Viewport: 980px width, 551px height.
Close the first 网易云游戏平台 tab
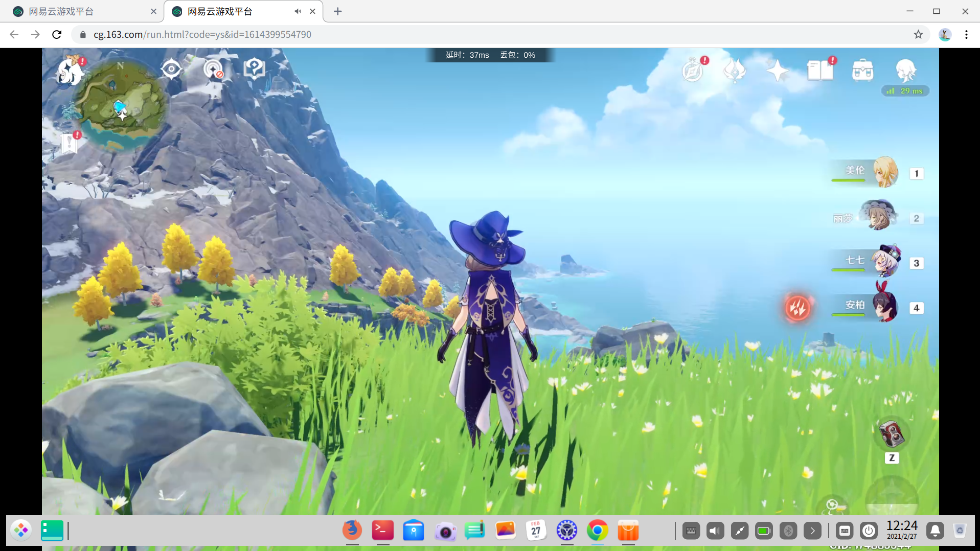[x=153, y=11]
